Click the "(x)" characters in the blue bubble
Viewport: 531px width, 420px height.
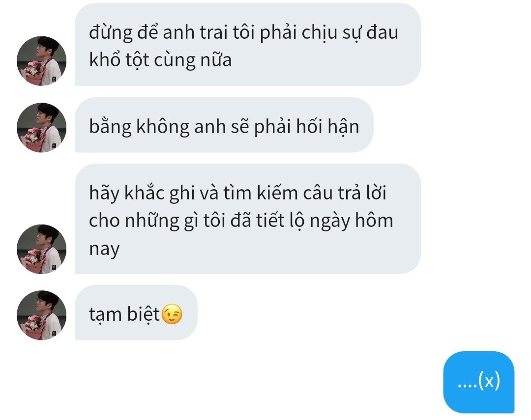point(489,381)
